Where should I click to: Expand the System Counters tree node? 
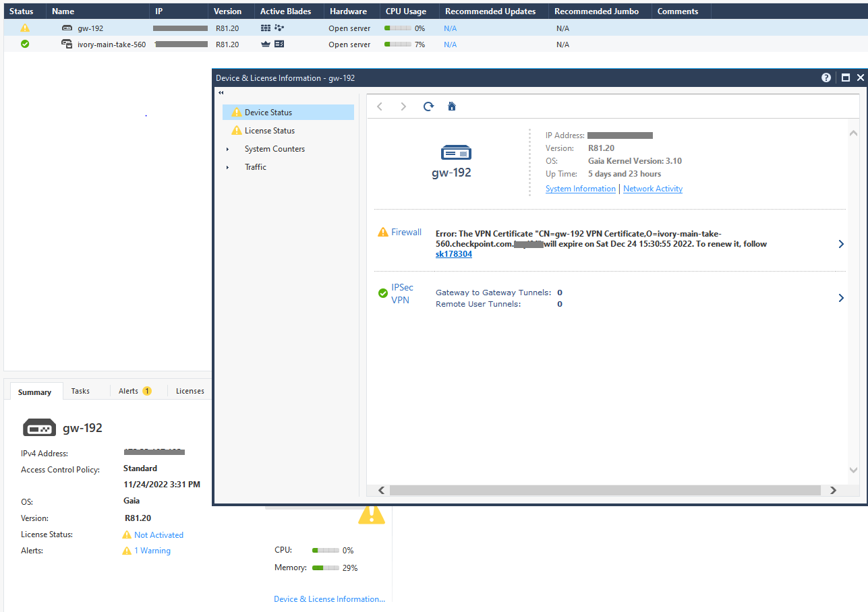click(x=227, y=149)
